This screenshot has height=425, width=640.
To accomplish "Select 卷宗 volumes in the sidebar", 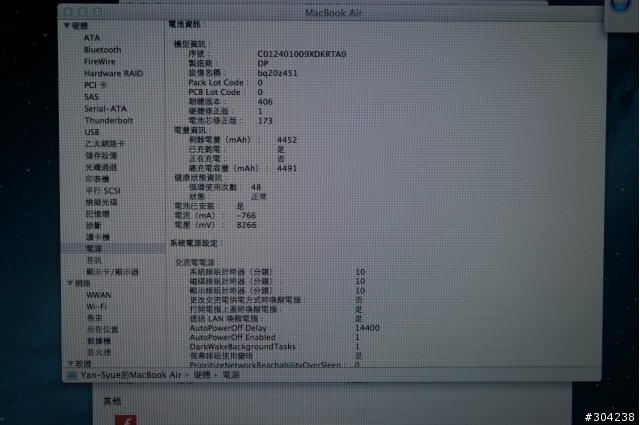I will pos(94,318).
